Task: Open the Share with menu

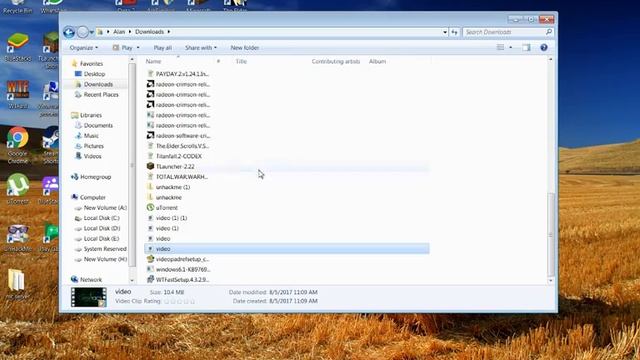Action: (x=201, y=48)
